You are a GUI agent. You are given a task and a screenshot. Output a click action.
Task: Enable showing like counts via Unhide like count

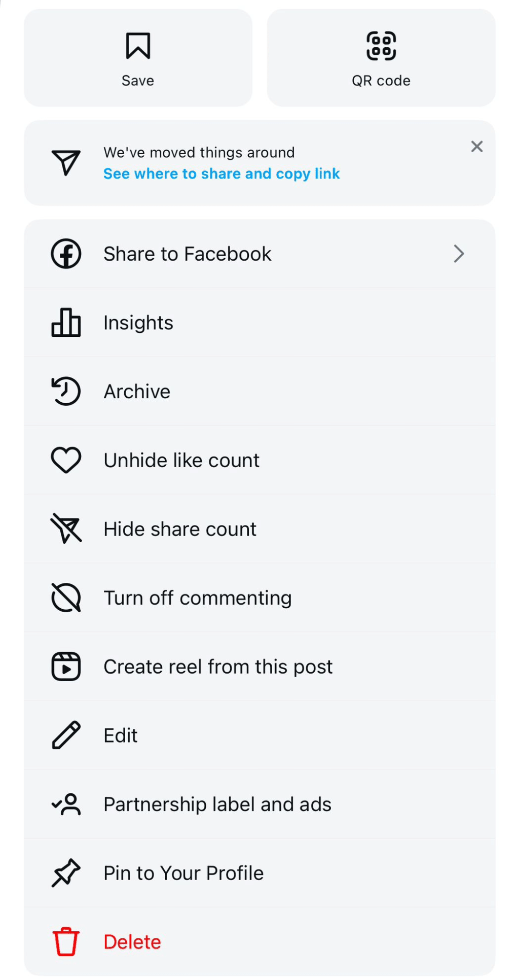[181, 460]
